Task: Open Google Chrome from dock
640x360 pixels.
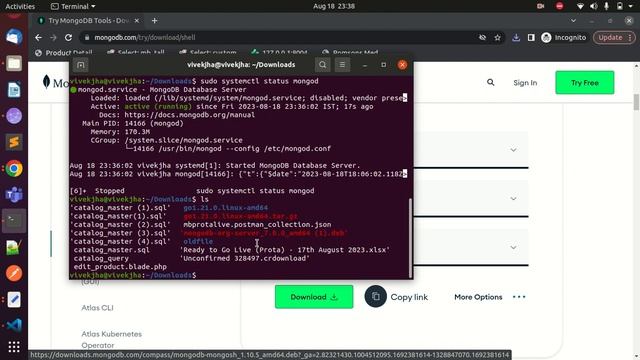Action: click(x=14, y=169)
